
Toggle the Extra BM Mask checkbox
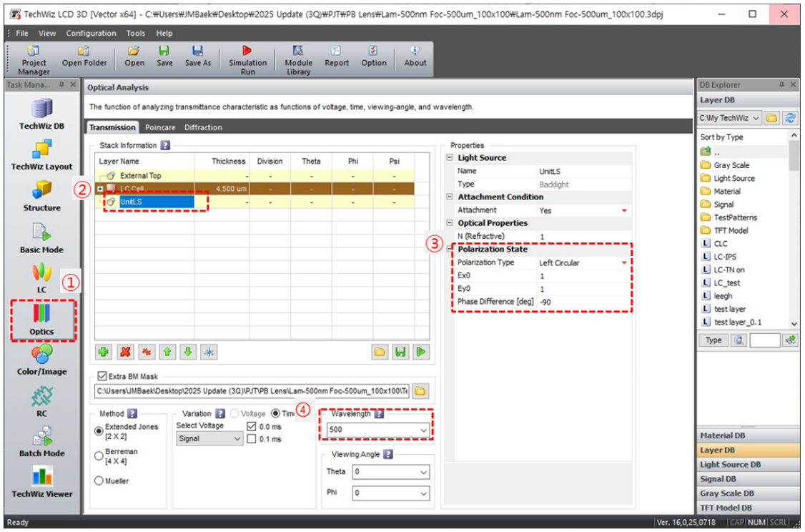101,376
